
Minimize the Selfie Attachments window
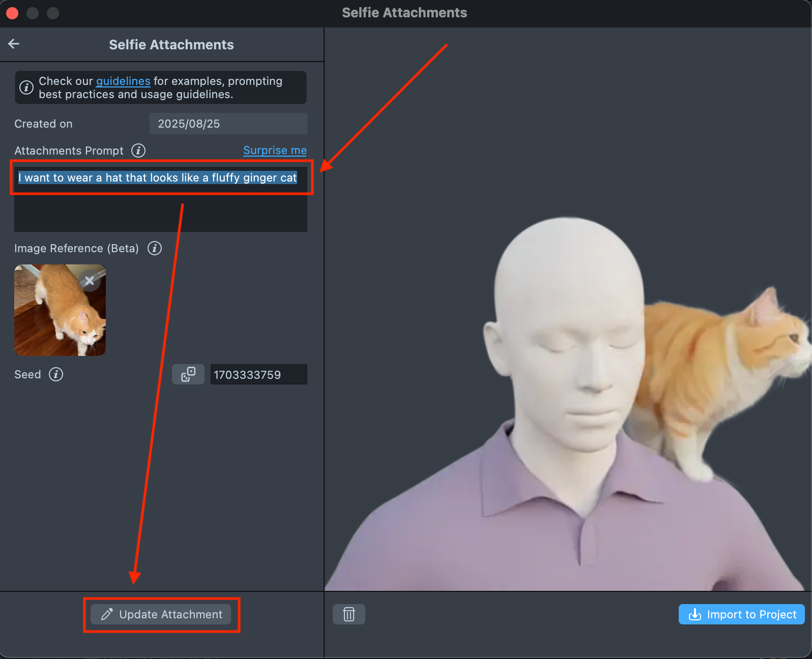pos(33,13)
